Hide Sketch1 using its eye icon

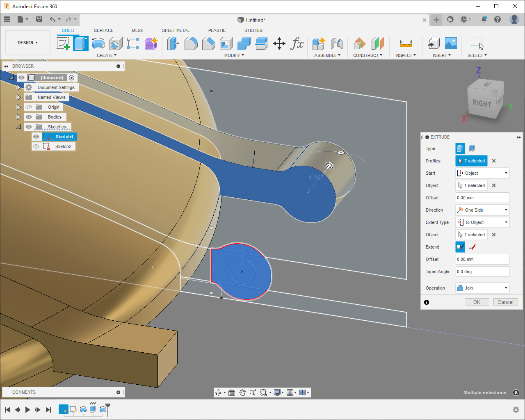coord(37,137)
